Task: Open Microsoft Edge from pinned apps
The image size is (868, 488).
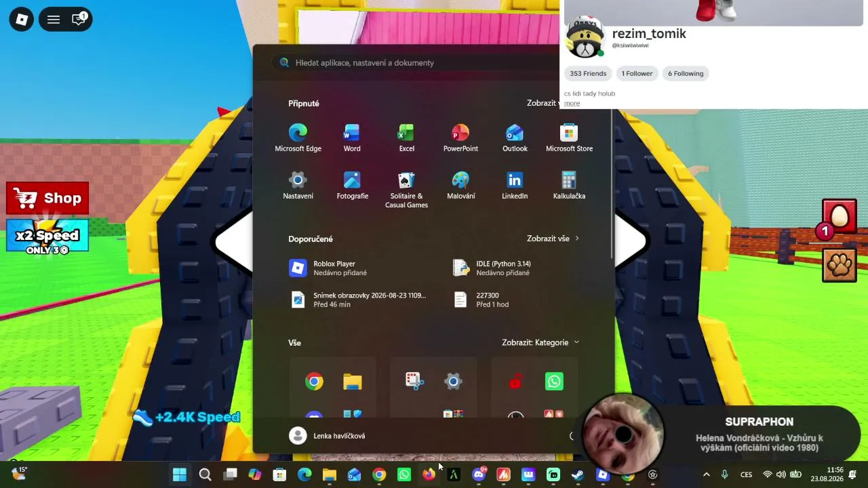Action: [298, 138]
